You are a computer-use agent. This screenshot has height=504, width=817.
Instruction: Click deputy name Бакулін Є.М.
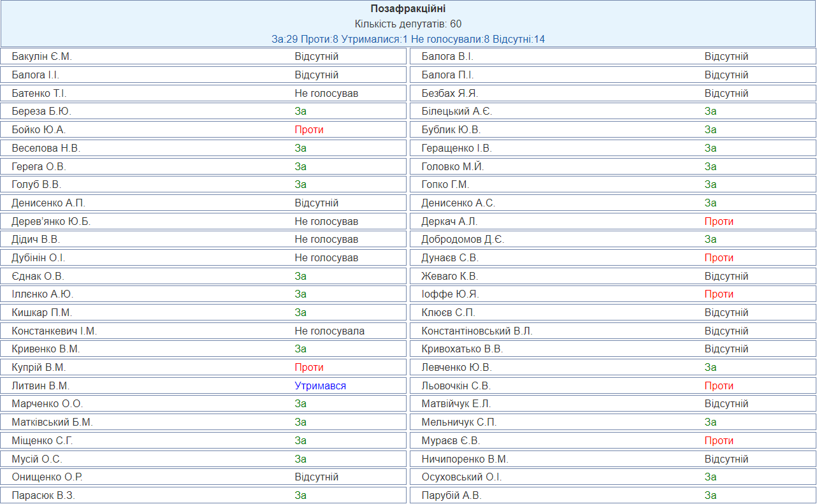pyautogui.click(x=42, y=57)
